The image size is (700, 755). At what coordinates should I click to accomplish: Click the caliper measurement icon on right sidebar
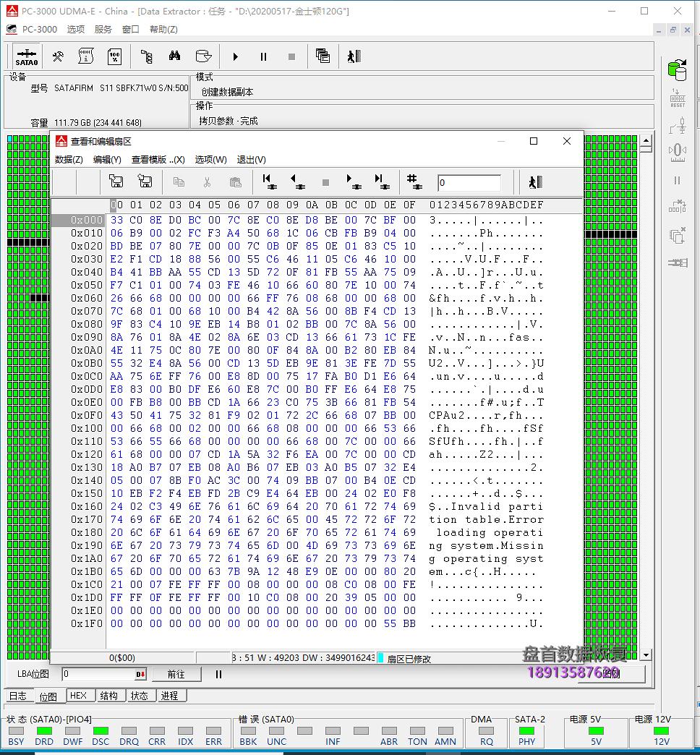(678, 152)
